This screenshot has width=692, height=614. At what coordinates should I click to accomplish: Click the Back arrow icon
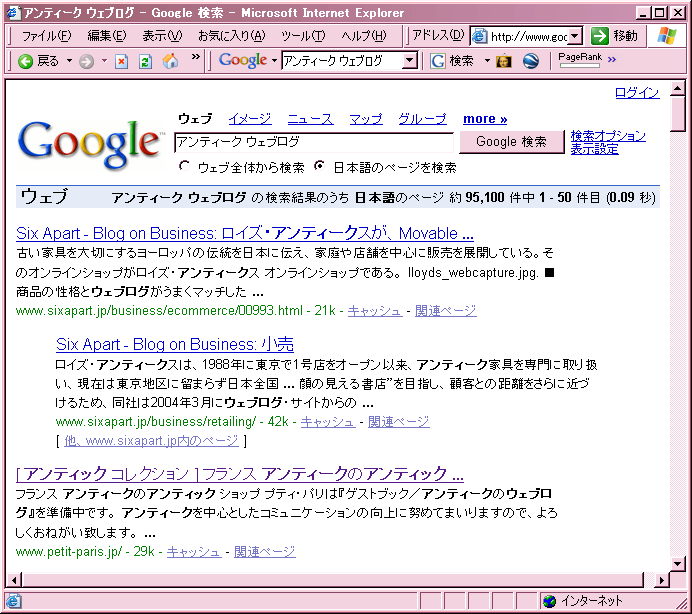pyautogui.click(x=26, y=61)
